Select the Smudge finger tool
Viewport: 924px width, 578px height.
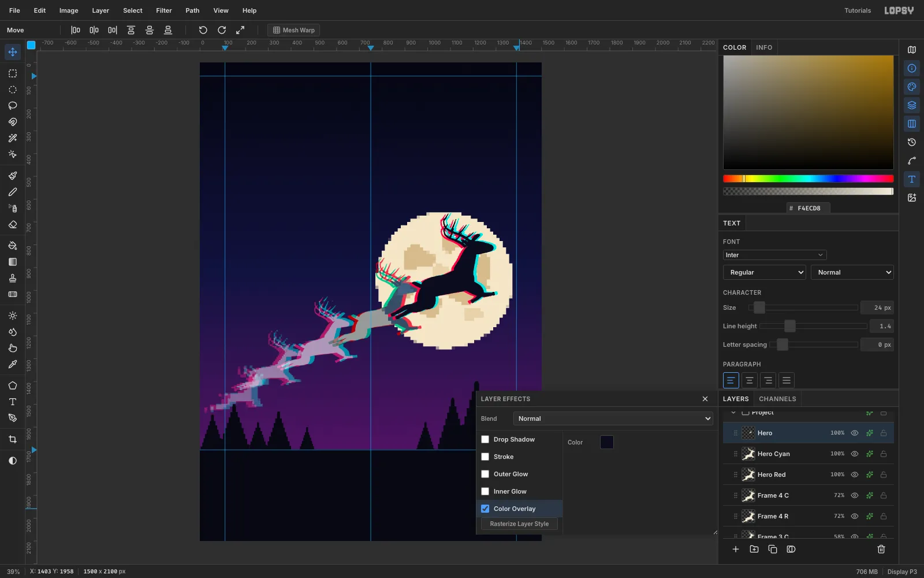click(x=13, y=348)
